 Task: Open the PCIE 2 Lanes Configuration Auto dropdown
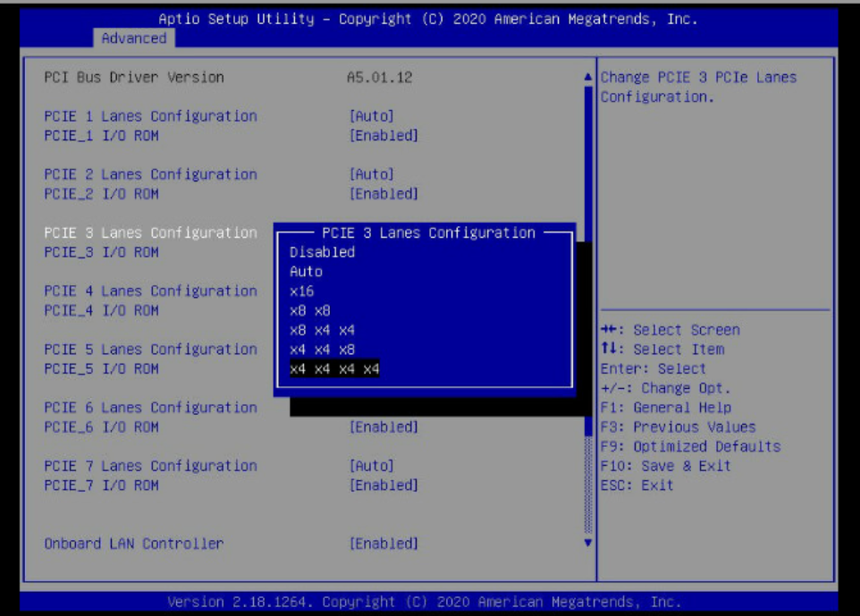pyautogui.click(x=371, y=174)
